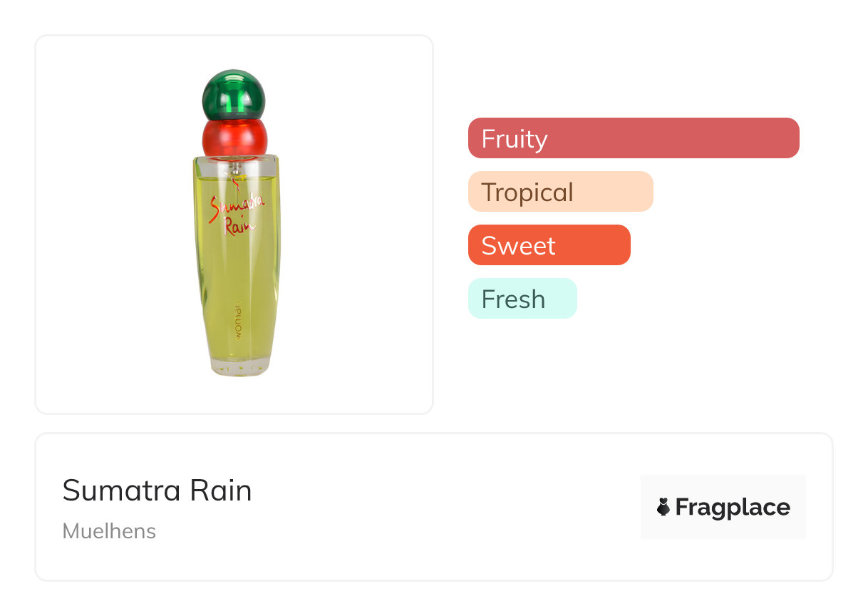Click the 'Sweet' label text
Screen dimensions: 868x616
coord(518,245)
